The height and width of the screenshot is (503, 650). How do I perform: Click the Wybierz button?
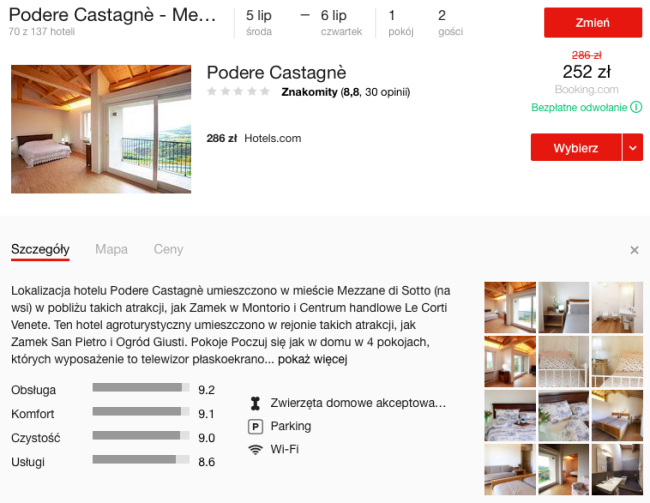(576, 147)
